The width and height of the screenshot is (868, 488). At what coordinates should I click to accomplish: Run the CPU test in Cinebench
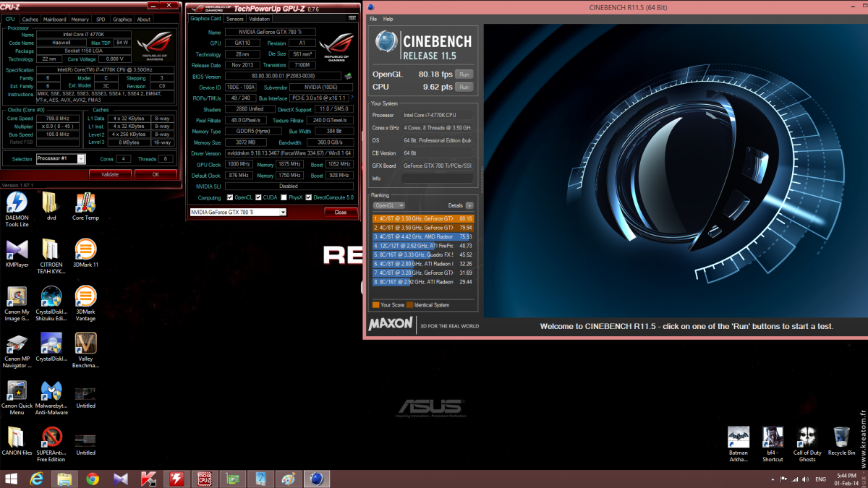tap(464, 87)
